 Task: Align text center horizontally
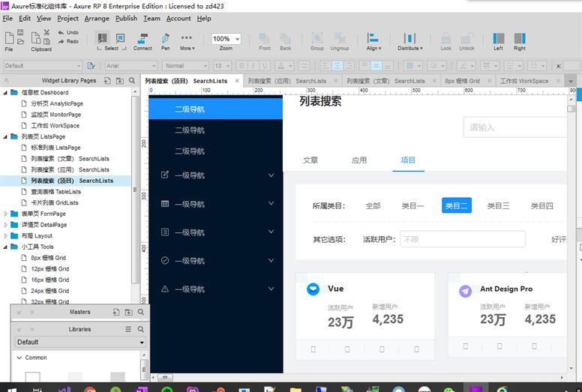pos(337,66)
